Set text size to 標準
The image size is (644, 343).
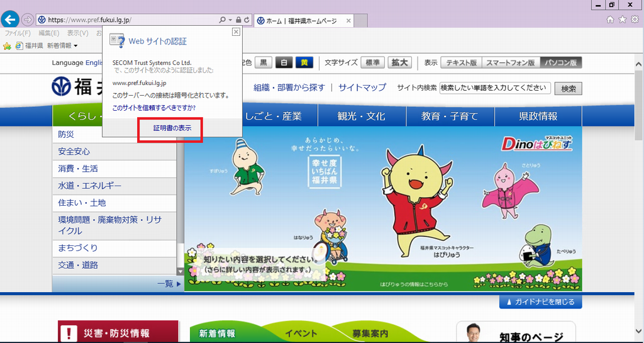[x=372, y=62]
